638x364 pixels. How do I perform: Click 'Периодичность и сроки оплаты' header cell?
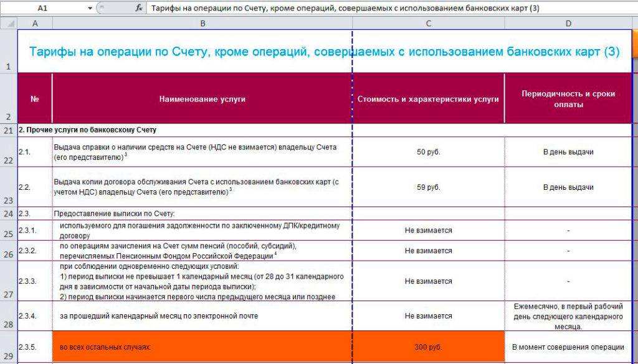click(x=568, y=99)
